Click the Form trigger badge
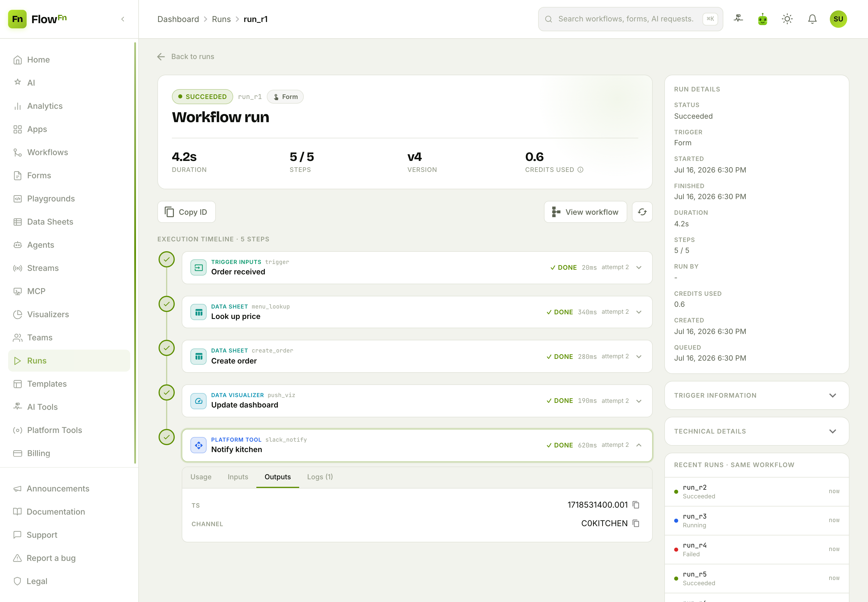Screen dimensions: 868x602 click(286, 97)
